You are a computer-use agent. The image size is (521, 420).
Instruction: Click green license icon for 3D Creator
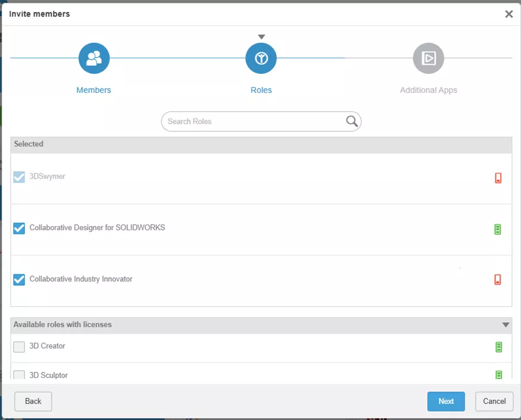498,347
